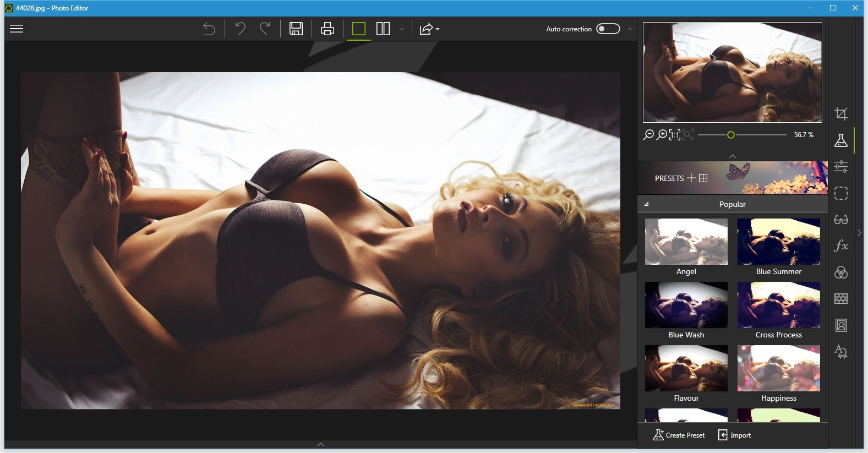Screen dimensions: 868x453
Task: Open the hamburger main menu
Action: pyautogui.click(x=17, y=29)
